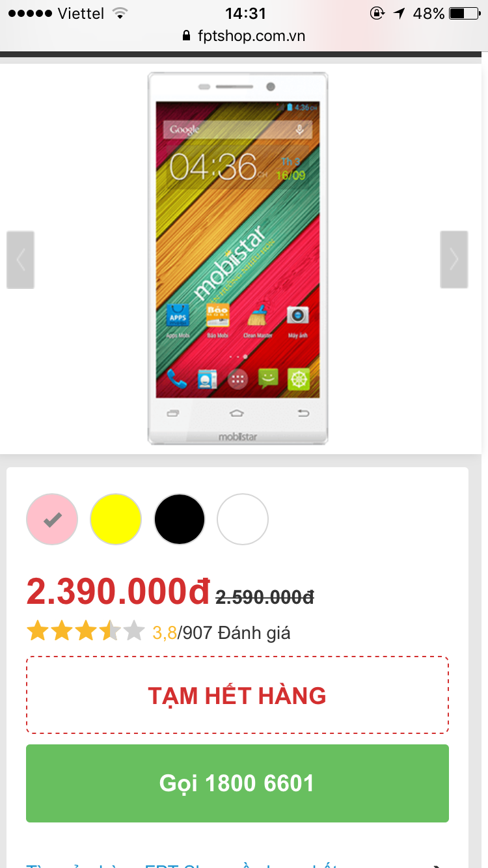Tap the Mobiistar phone product image

(x=237, y=258)
